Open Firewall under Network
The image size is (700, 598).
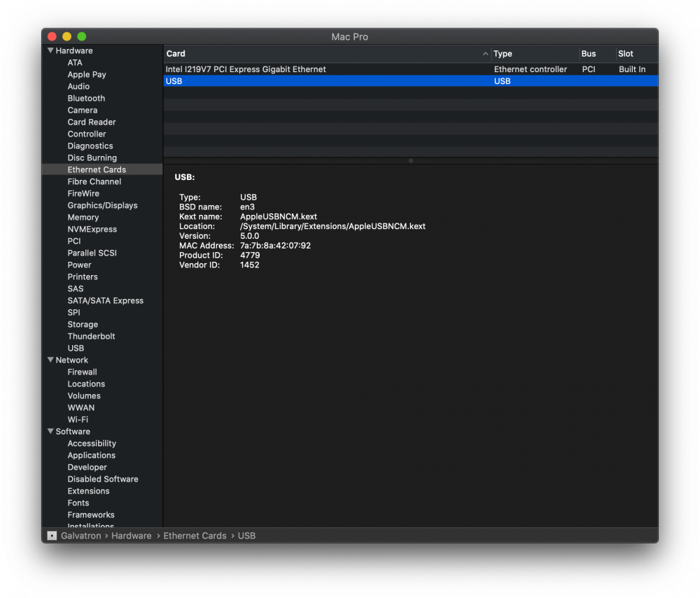[x=82, y=372]
